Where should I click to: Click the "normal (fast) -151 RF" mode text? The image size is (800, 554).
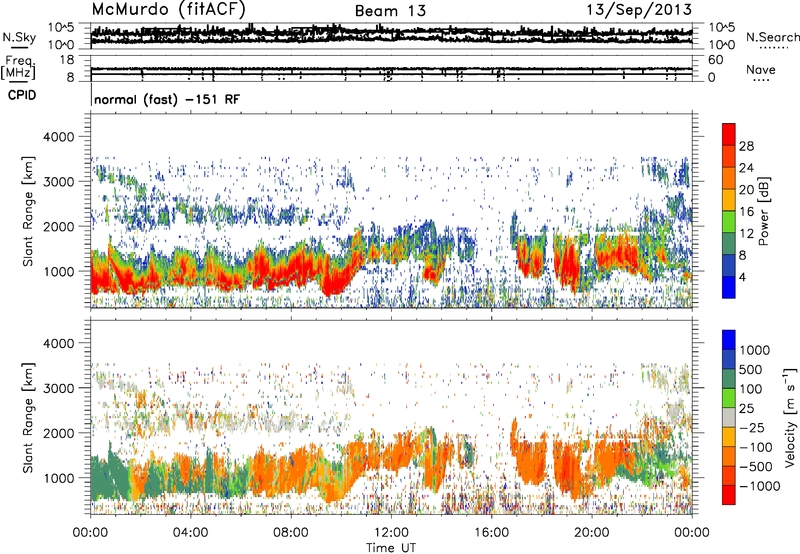[167, 99]
